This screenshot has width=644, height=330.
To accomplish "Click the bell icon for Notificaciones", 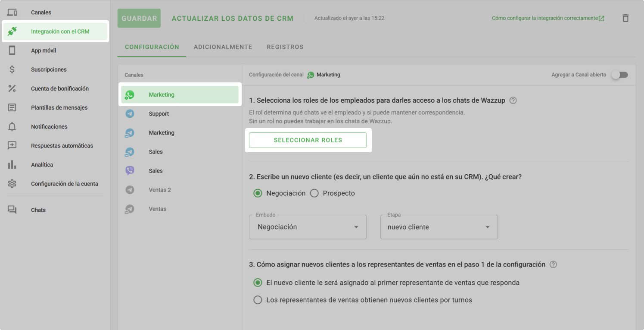I will point(12,126).
